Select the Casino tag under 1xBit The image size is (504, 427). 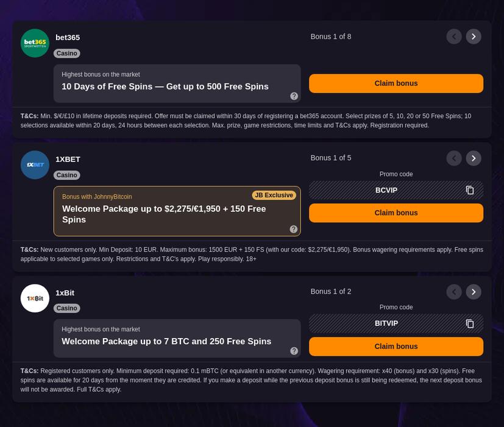(x=66, y=308)
